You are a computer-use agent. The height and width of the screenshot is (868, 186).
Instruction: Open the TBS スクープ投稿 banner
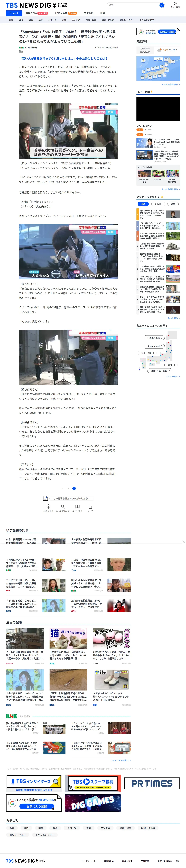tap(93, 783)
